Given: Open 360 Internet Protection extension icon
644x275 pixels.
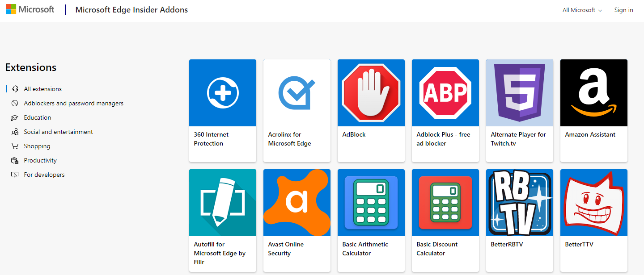Looking at the screenshot, I should (223, 93).
